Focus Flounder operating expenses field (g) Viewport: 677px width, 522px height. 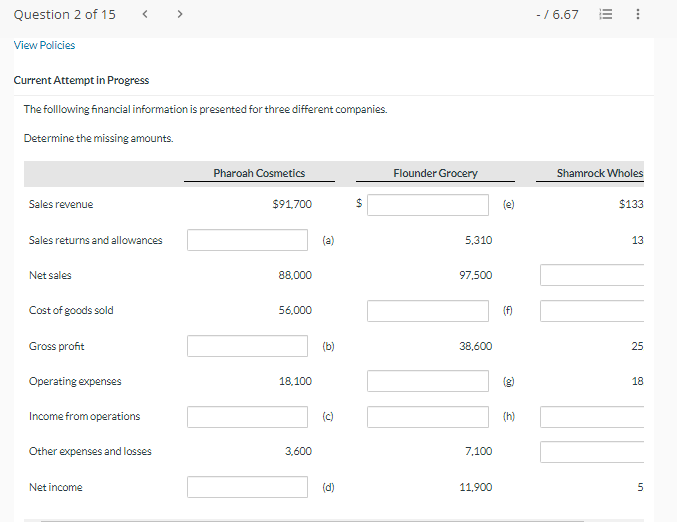(427, 381)
